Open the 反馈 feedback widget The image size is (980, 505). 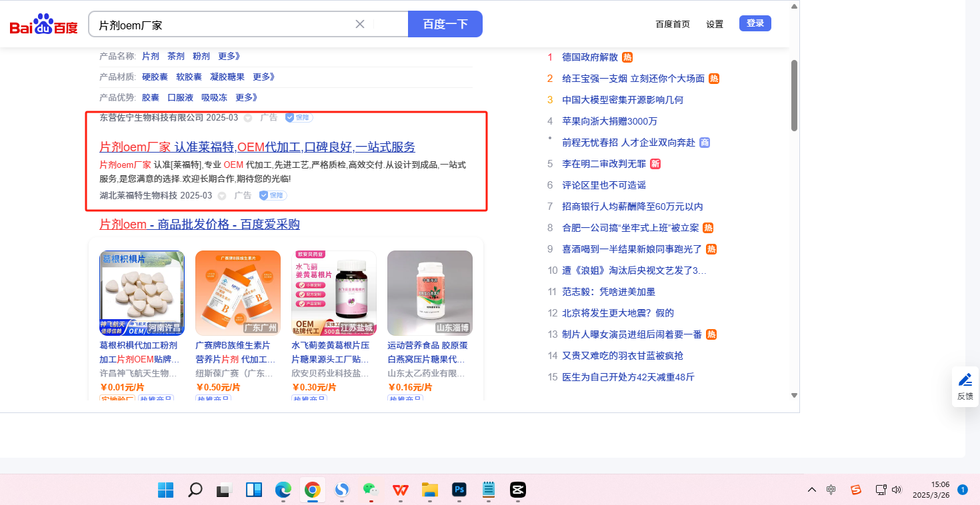pos(965,386)
